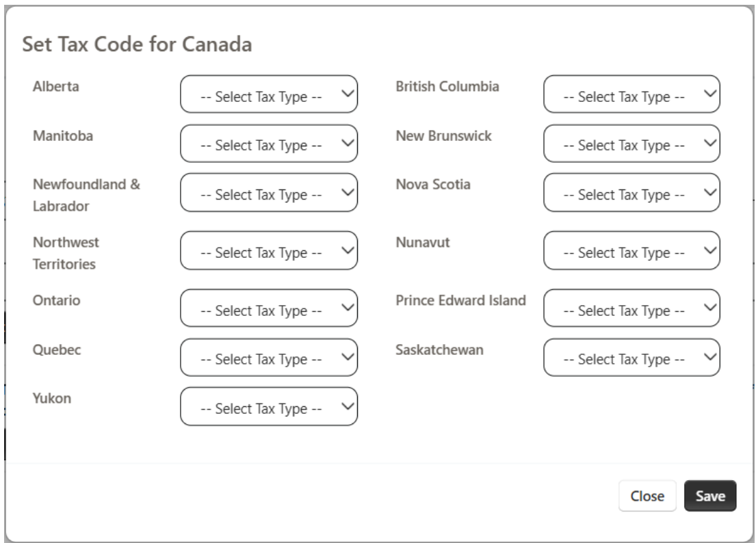Open the Alberta tax type dropdown

268,94
